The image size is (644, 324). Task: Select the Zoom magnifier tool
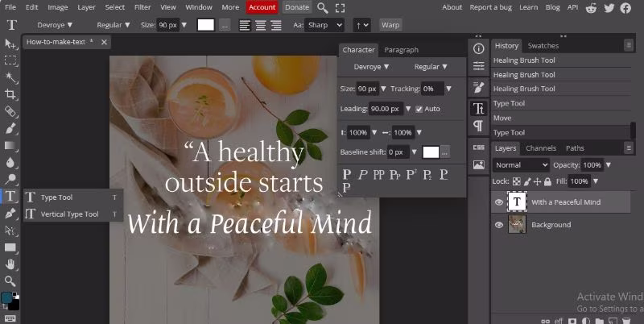[10, 281]
